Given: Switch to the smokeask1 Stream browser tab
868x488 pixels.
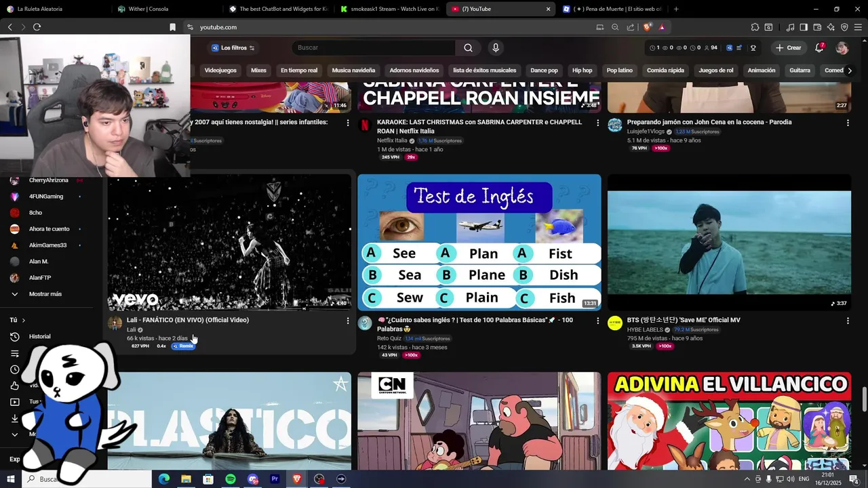Looking at the screenshot, I should [x=390, y=9].
